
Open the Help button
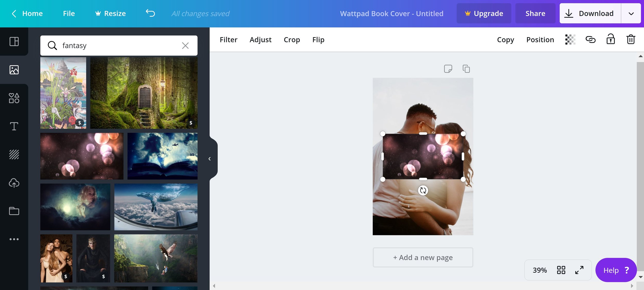click(616, 270)
